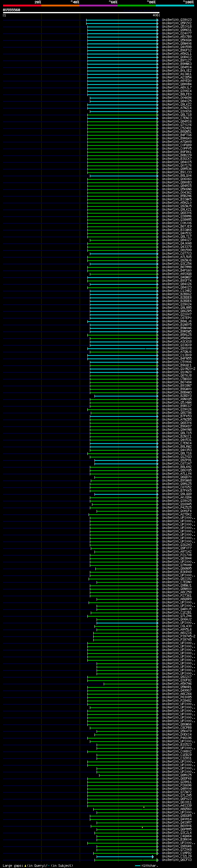Click the UniRef100_C3ZL29 alignment bar

coord(125,857)
